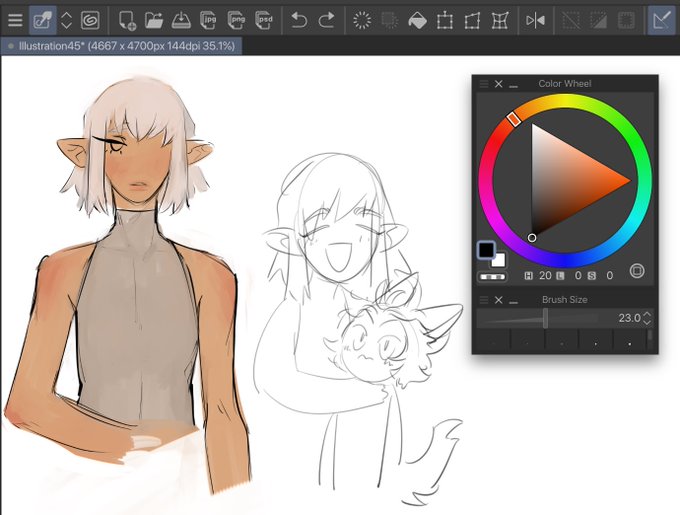The image size is (680, 515).
Task: Toggle snap to ruler checkmark icon
Action: click(662, 20)
